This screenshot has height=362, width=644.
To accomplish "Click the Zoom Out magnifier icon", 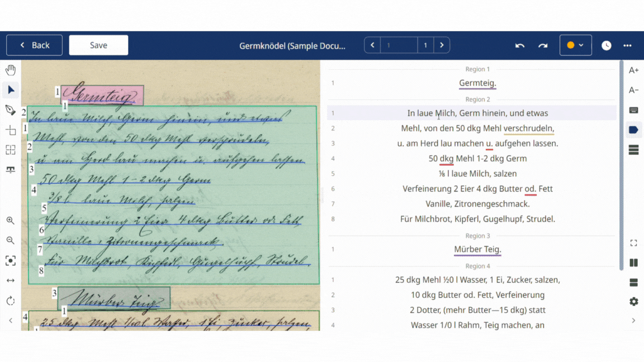I will coord(10,241).
